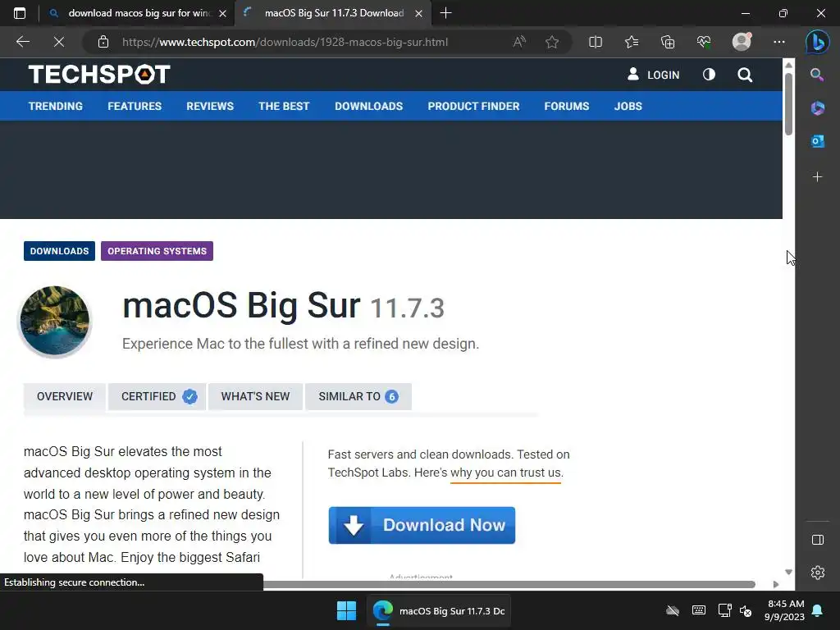The image size is (840, 630).
Task: Close the download macos big sur tab
Action: 223,13
